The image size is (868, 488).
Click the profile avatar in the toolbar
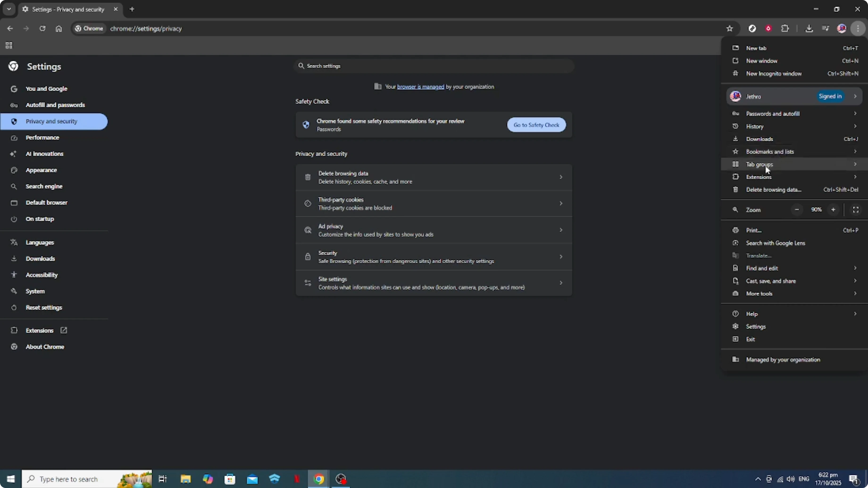click(842, 28)
